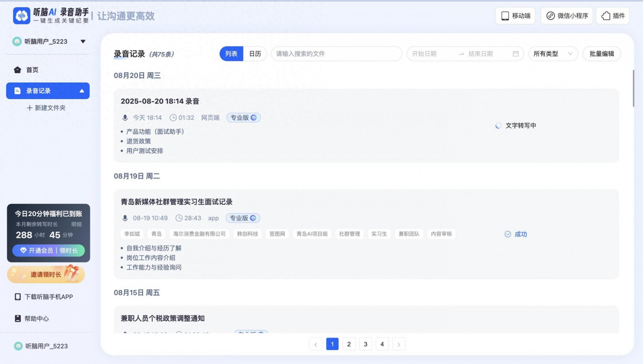Click the 批量编辑 batch edit button
The height and width of the screenshot is (364, 643).
(601, 54)
